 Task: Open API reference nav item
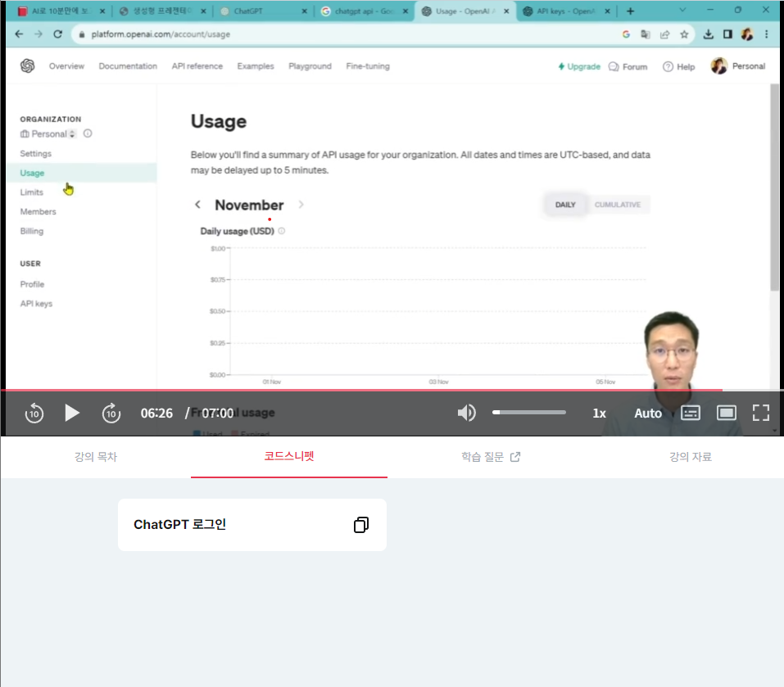pyautogui.click(x=197, y=66)
